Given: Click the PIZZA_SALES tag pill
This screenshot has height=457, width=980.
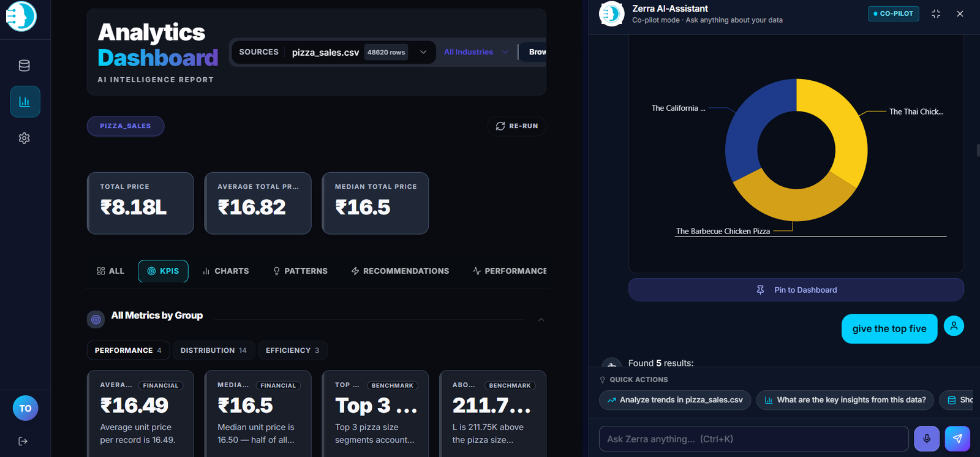Looking at the screenshot, I should [126, 126].
